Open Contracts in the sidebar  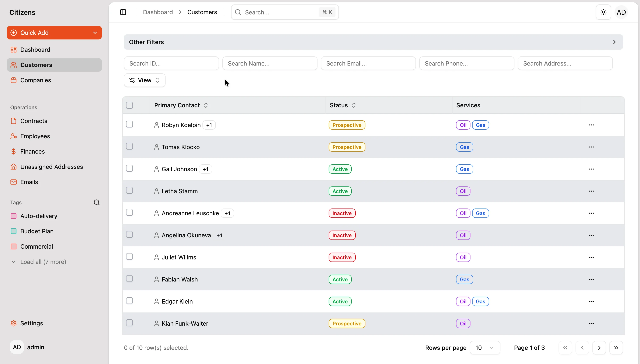34,121
